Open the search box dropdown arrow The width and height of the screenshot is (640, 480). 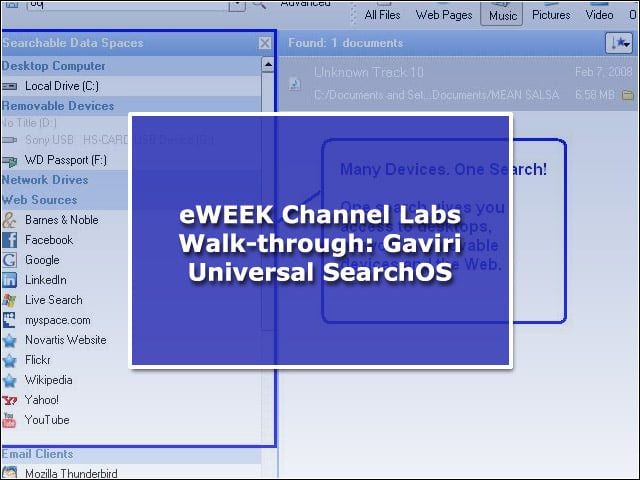point(237,5)
